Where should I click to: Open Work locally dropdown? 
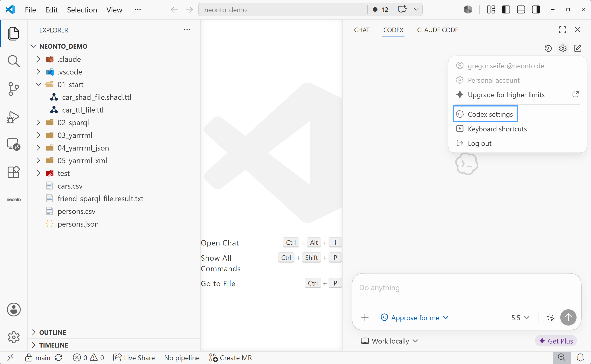point(390,341)
